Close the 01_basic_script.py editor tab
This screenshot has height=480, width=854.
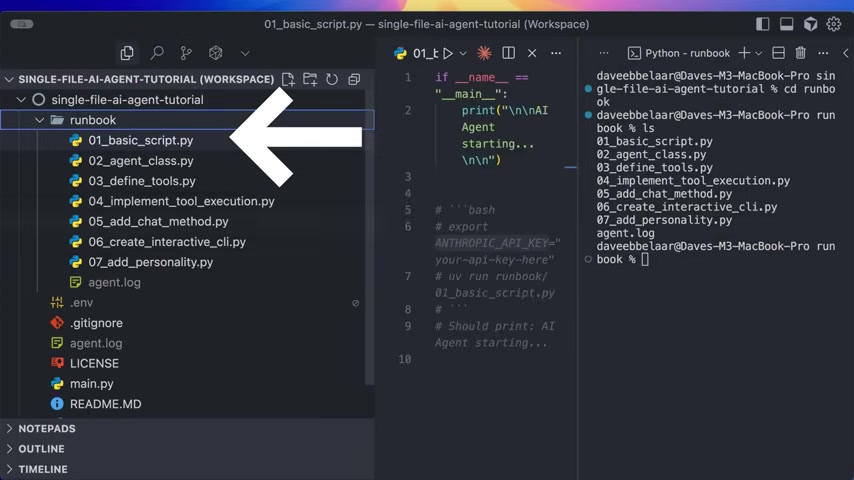[532, 53]
